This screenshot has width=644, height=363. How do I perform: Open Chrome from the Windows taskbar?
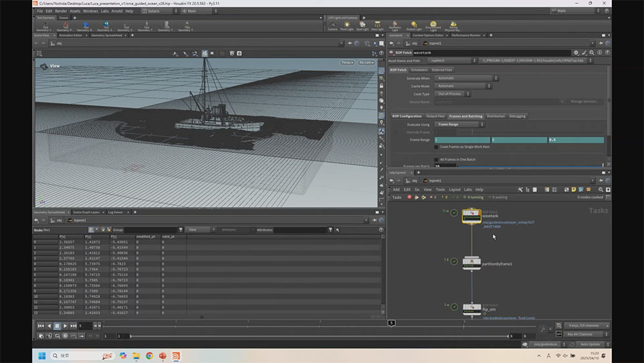(x=149, y=356)
